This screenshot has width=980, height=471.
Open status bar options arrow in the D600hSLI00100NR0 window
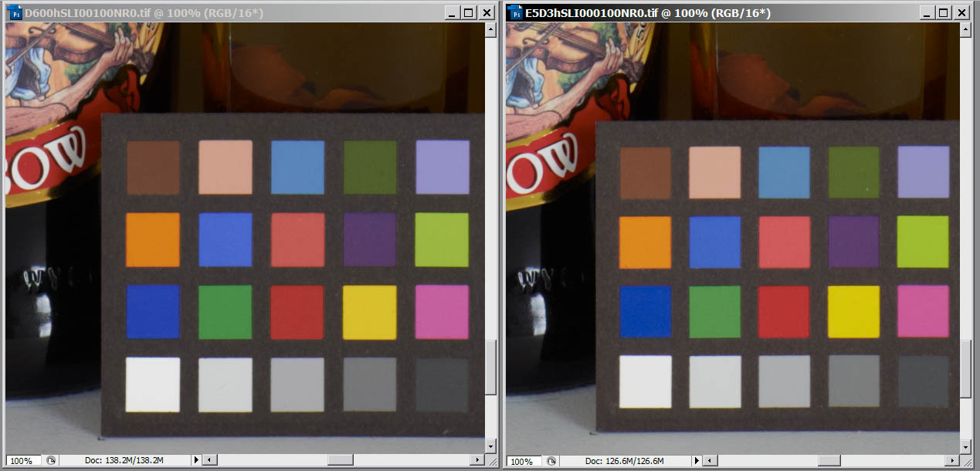(195, 460)
